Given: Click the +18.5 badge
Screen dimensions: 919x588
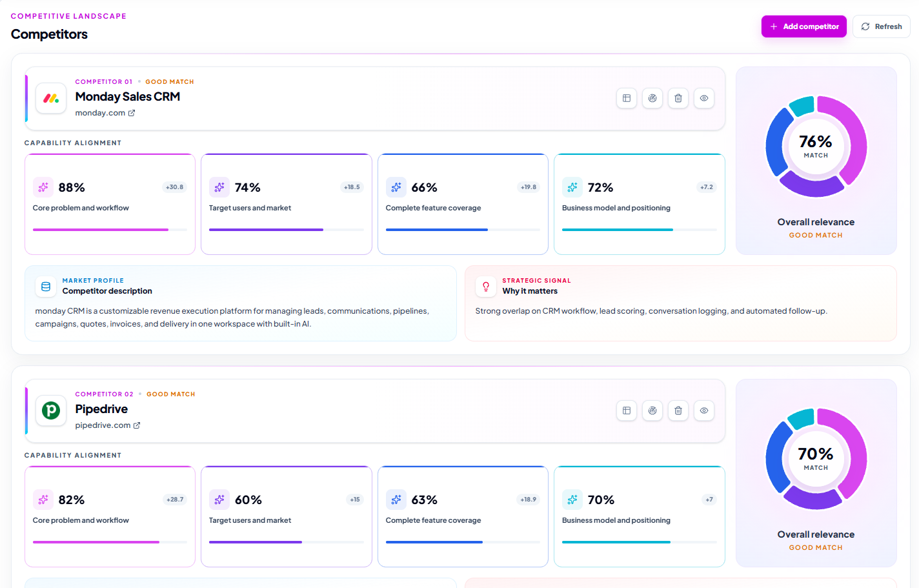Looking at the screenshot, I should coord(352,187).
